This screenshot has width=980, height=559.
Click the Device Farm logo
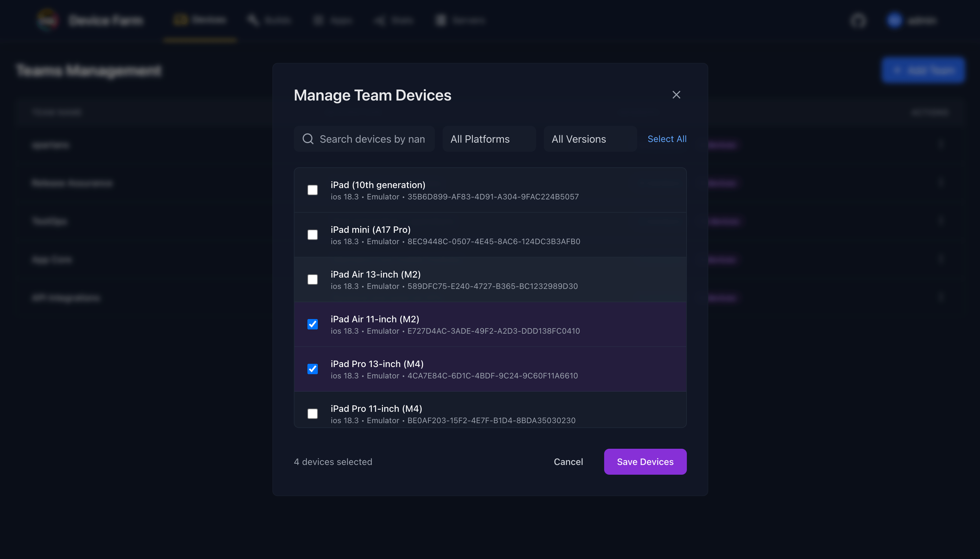click(48, 19)
